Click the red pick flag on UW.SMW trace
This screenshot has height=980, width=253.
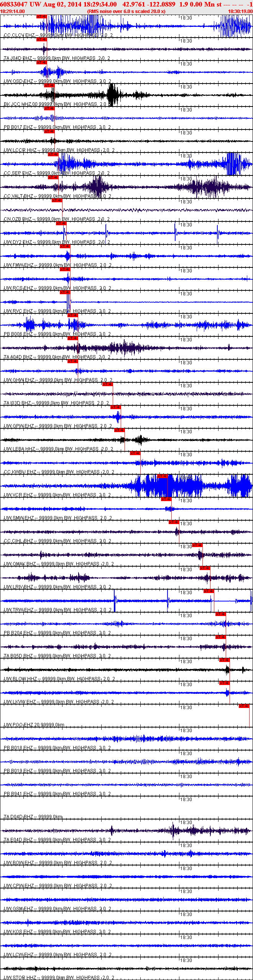pos(166,499)
